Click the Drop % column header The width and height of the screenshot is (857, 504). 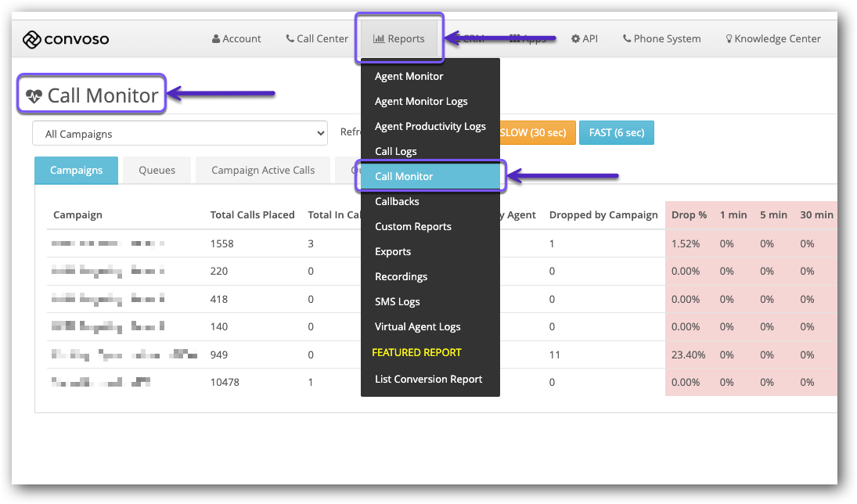click(x=689, y=215)
